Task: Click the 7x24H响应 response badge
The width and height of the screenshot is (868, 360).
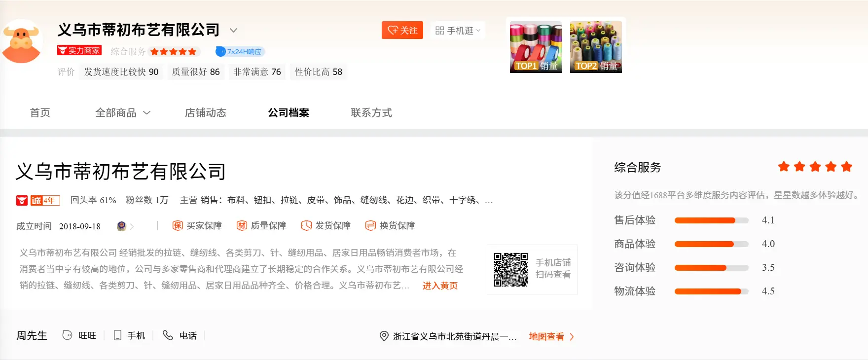Action: point(241,52)
